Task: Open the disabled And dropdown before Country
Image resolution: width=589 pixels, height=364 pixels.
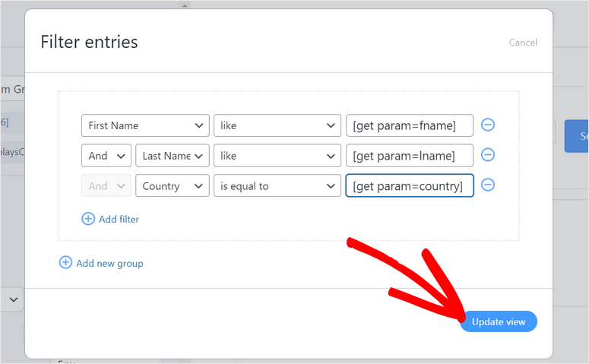Action: (106, 185)
